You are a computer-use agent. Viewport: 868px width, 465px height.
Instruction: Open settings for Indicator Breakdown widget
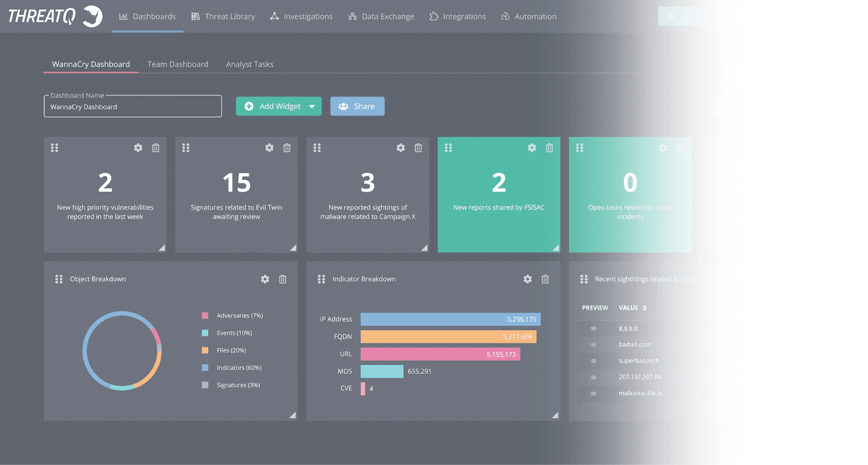[528, 279]
